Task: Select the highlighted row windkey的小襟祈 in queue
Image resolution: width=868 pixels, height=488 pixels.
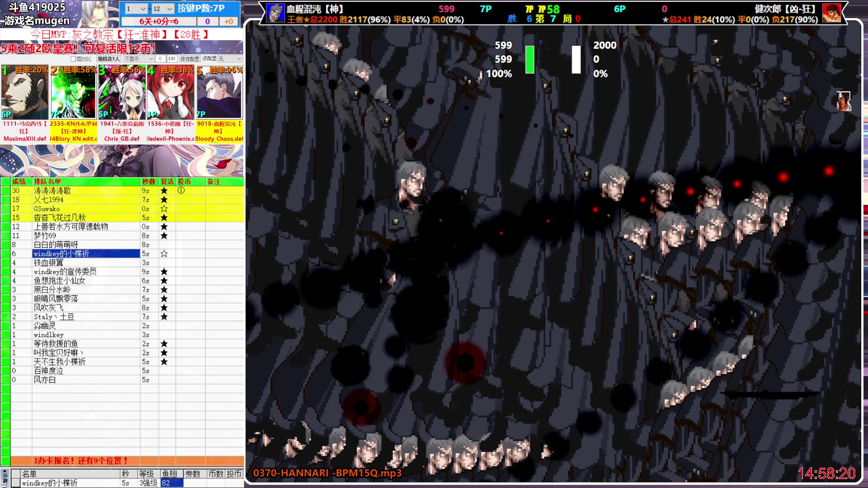Action: [x=86, y=254]
